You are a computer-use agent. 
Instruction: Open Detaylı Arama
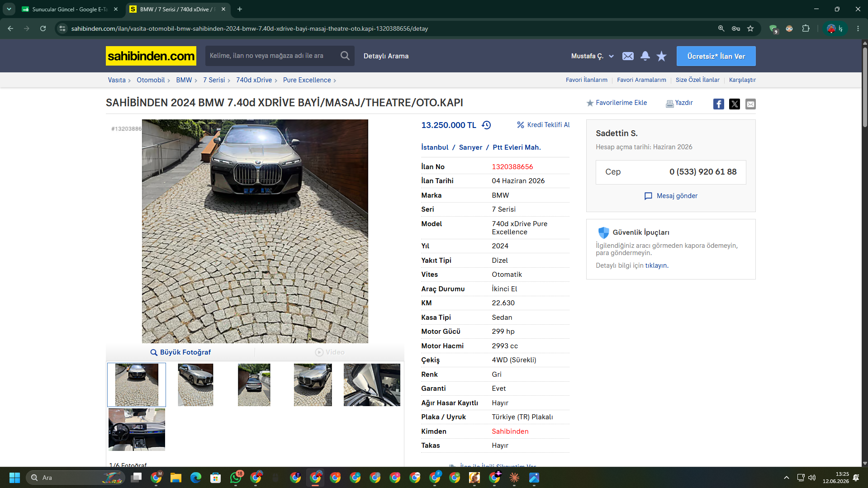tap(386, 56)
